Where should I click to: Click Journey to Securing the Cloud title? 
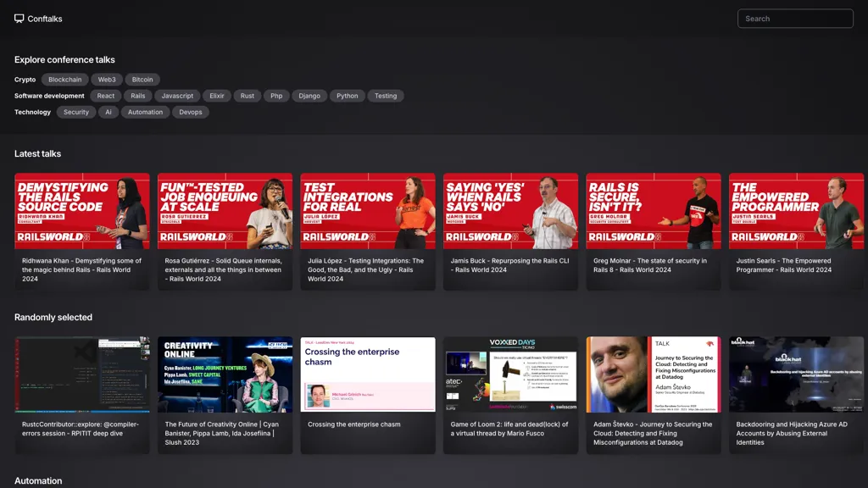click(x=654, y=433)
